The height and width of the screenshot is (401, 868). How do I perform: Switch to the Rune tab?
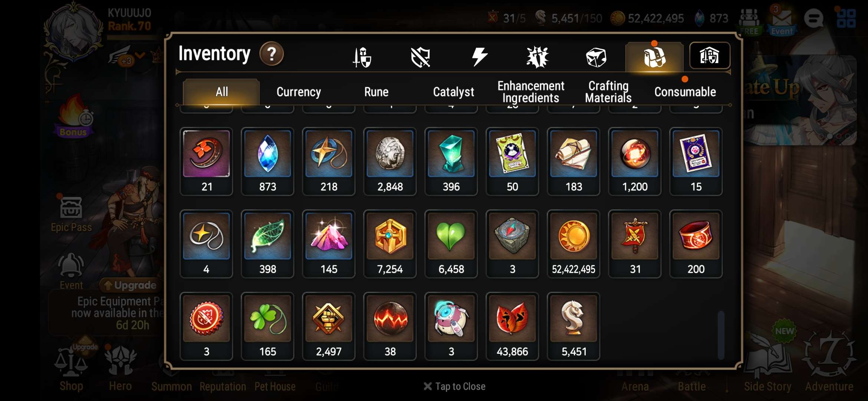(x=376, y=92)
